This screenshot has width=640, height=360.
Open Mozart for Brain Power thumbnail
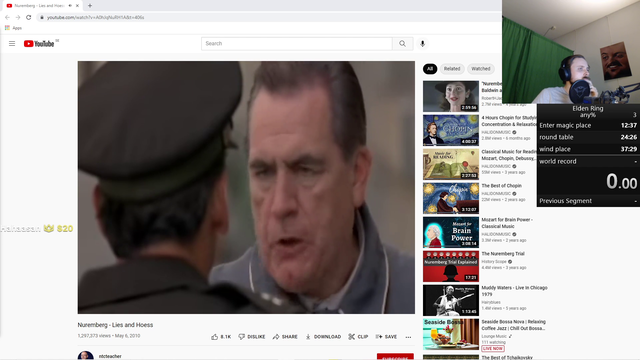[x=451, y=232]
